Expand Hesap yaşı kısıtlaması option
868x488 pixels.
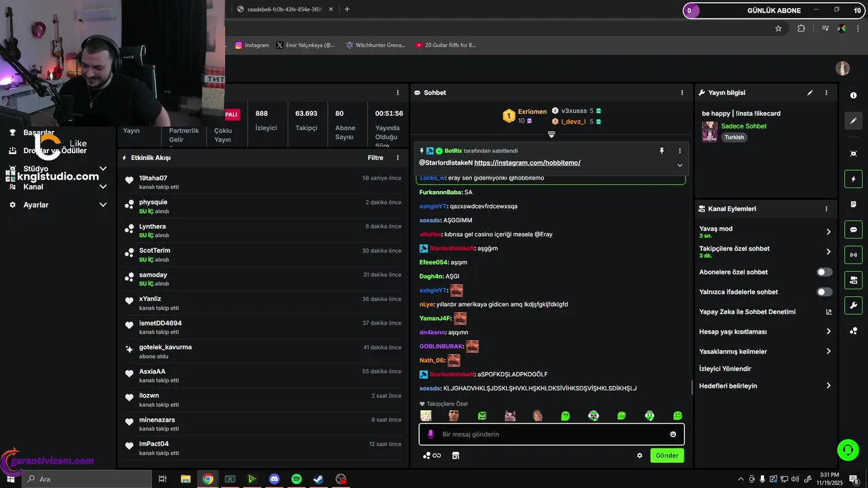765,331
